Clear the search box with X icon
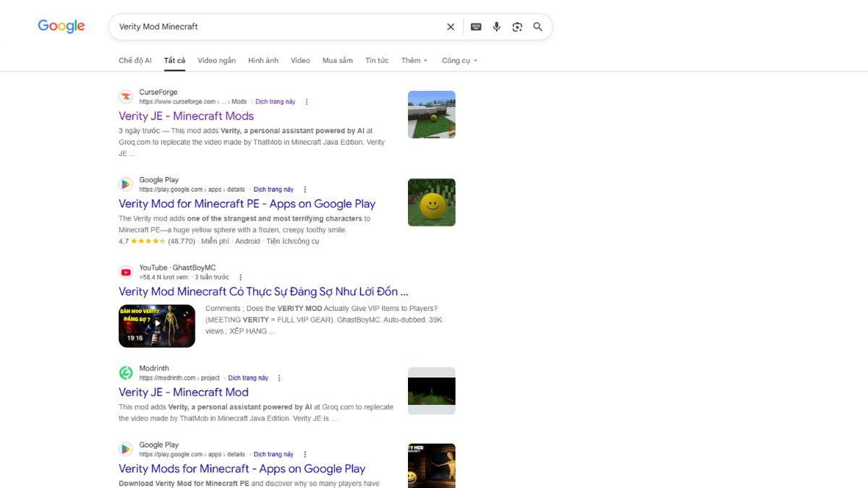The width and height of the screenshot is (868, 488). pyautogui.click(x=451, y=27)
